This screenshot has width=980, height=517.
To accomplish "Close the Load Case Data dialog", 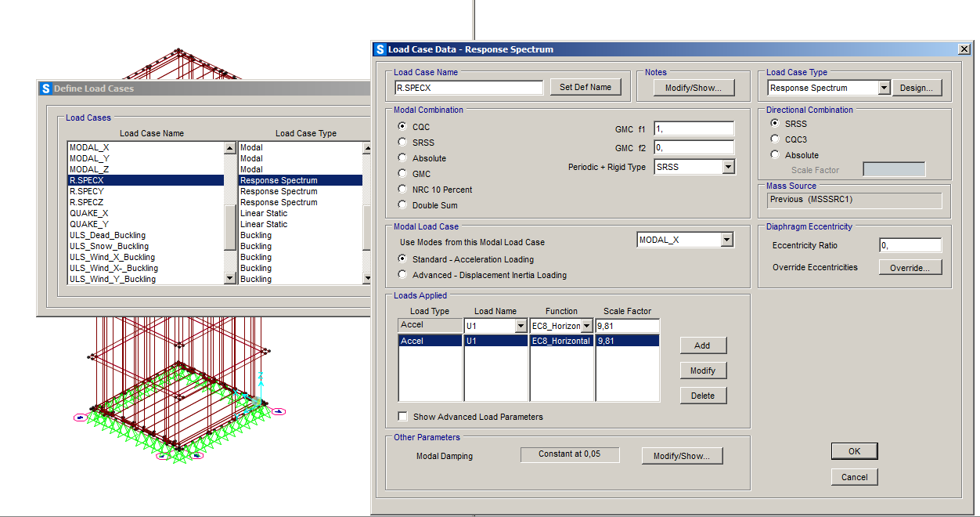I will point(964,49).
